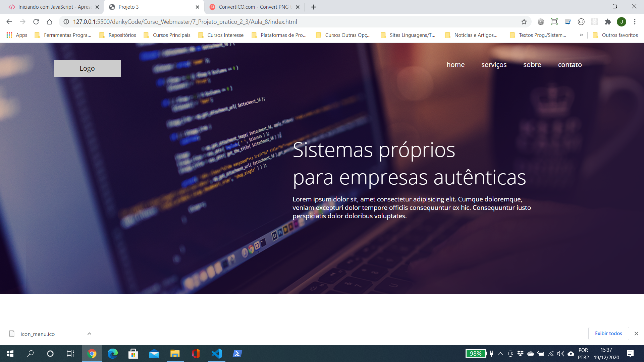The height and width of the screenshot is (362, 644).
Task: Click the browser forward arrow
Action: coord(22,22)
